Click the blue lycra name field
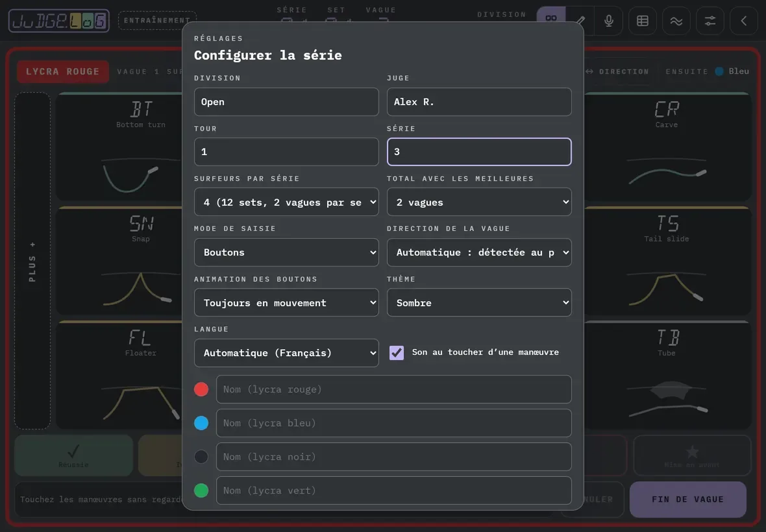The height and width of the screenshot is (532, 766). [x=394, y=423]
